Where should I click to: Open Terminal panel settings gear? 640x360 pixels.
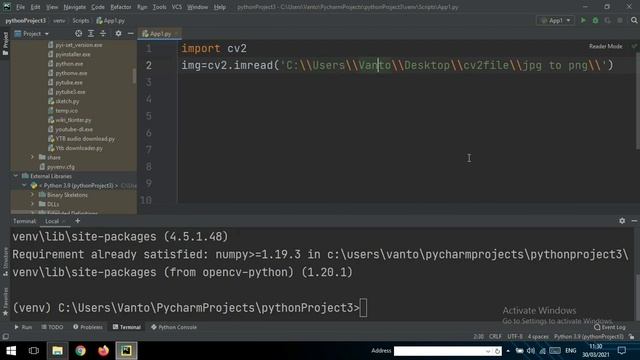(622, 220)
